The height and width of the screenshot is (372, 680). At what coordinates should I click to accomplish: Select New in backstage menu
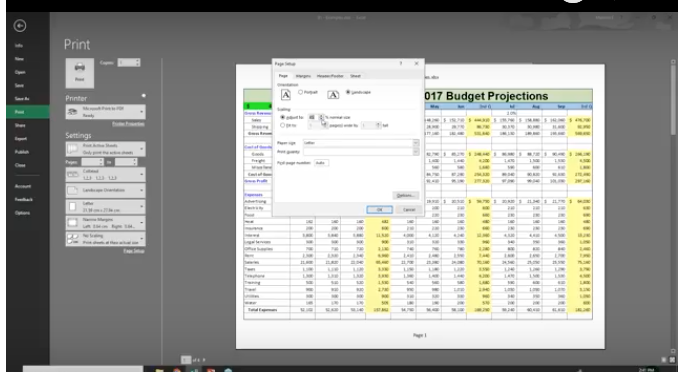(x=19, y=59)
